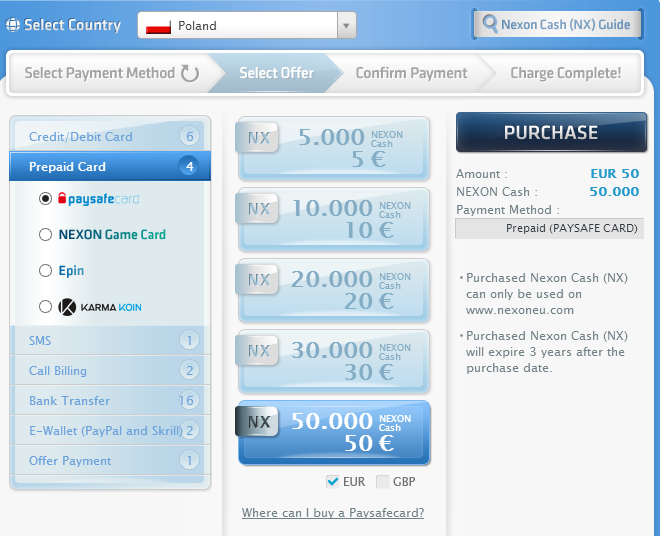The image size is (660, 536).
Task: Click the paysafecard logo
Action: 98,198
